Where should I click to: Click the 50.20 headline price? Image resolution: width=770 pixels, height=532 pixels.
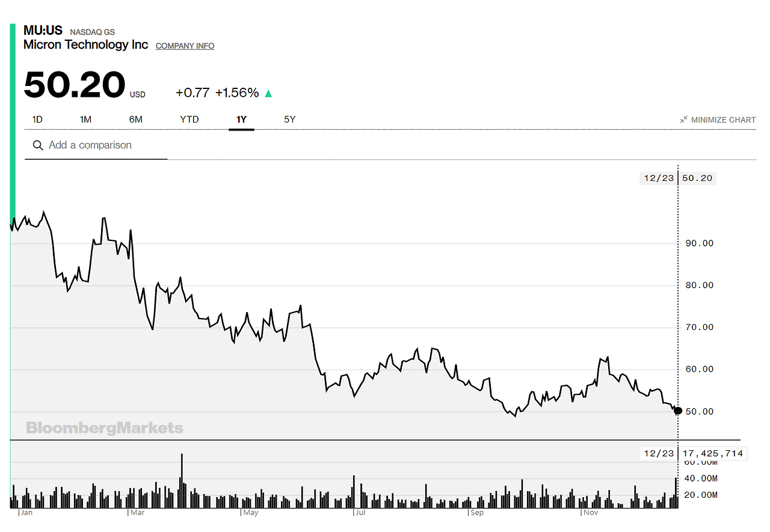click(75, 85)
